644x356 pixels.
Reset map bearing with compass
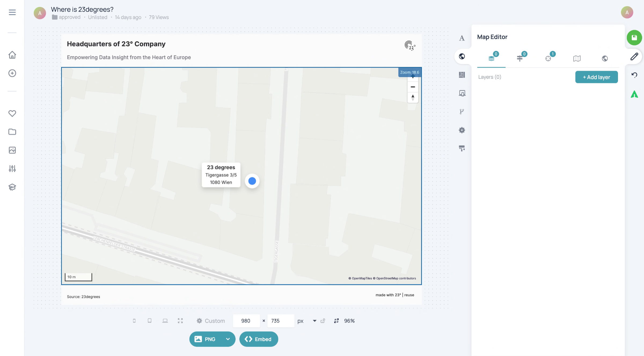tap(413, 97)
